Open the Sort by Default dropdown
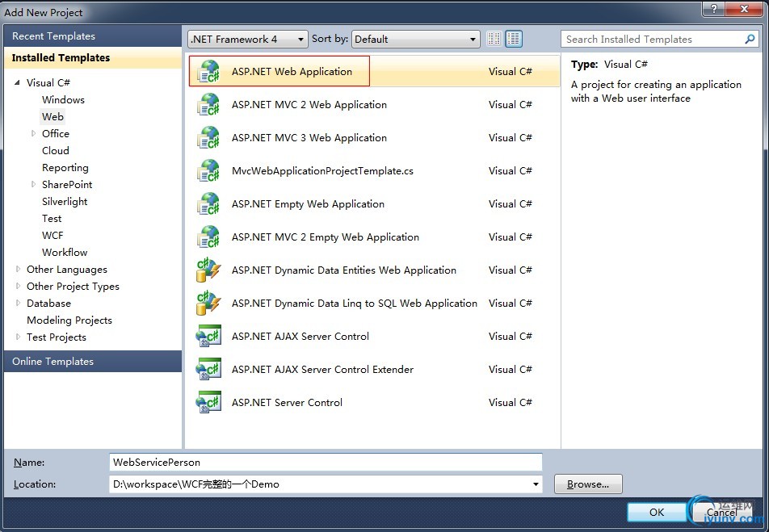 point(415,40)
